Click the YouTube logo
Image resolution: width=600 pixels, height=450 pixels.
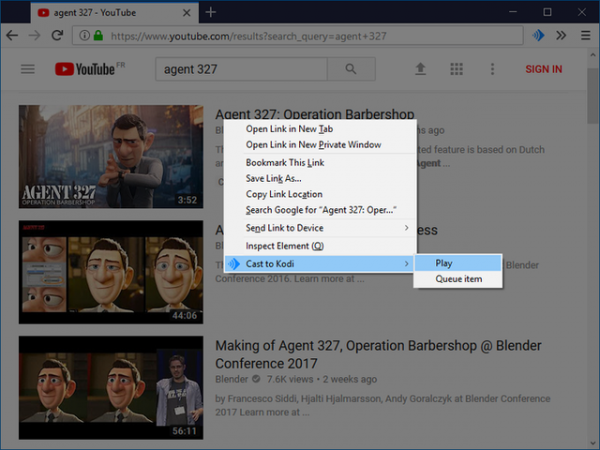(84, 69)
